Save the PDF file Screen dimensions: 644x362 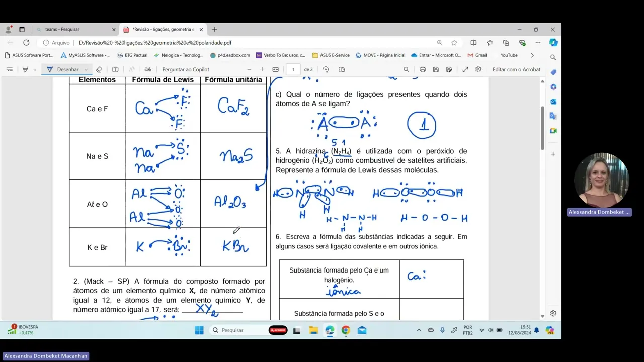coord(436,69)
